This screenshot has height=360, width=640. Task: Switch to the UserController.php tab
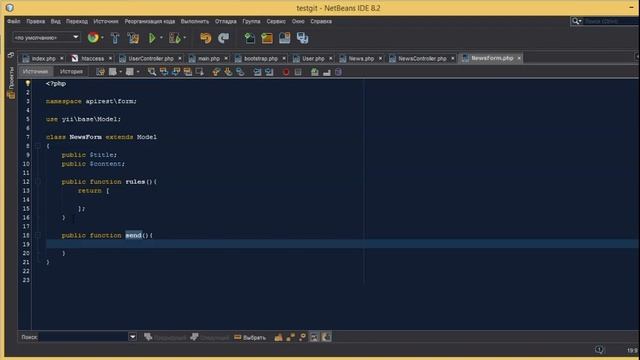click(x=150, y=59)
